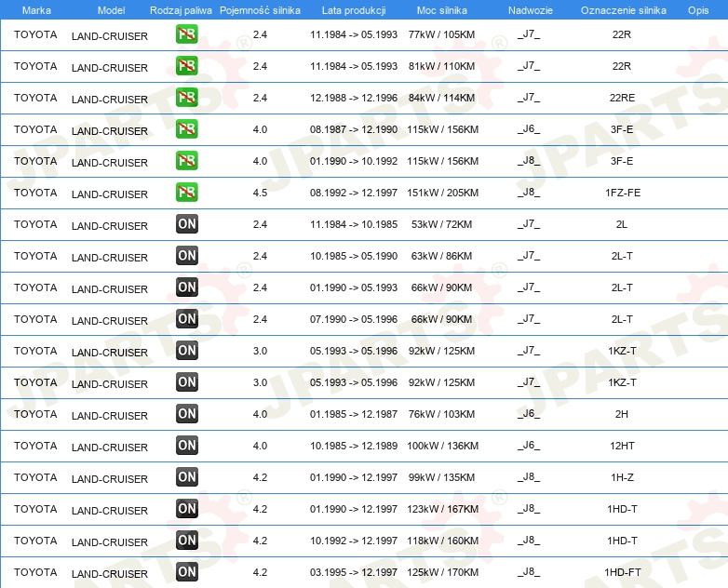The width and height of the screenshot is (728, 588).
Task: Click production dates 12.1988 -> 12.1996
Action: (354, 98)
